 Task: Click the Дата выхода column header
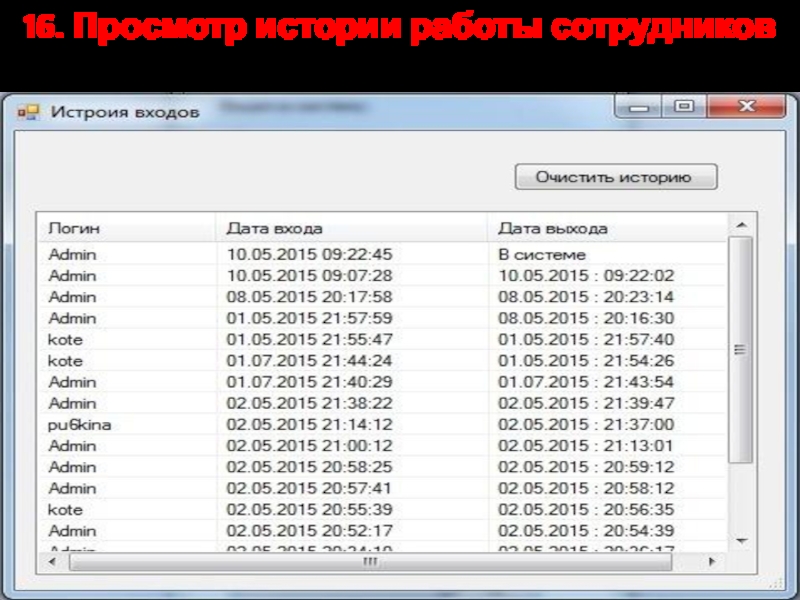606,228
